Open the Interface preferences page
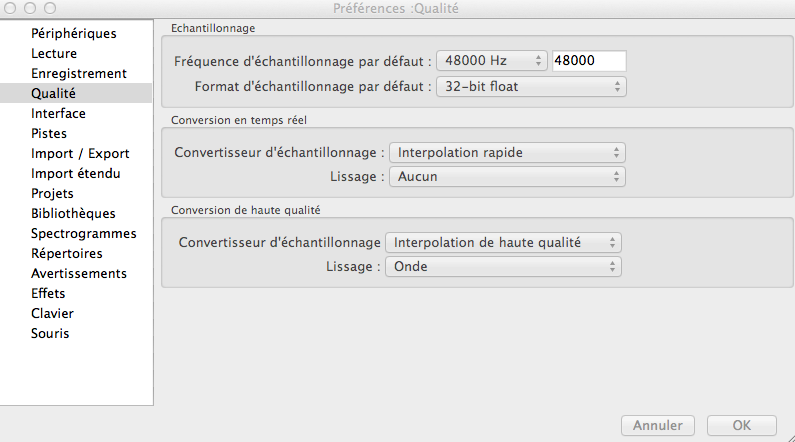The width and height of the screenshot is (795, 442). point(58,113)
